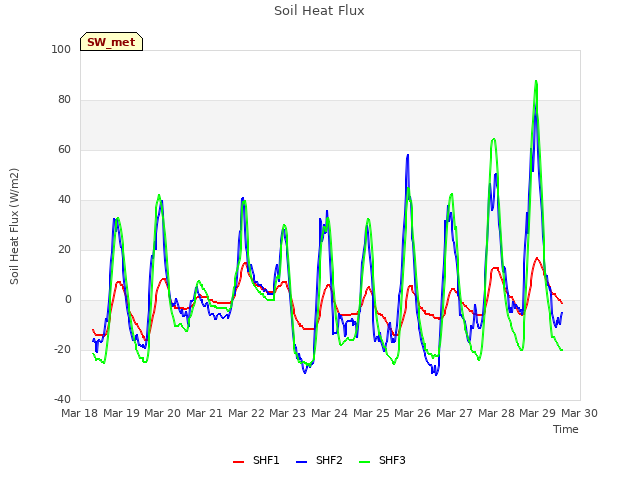Click the green SHF3 peak on Mar 28
This screenshot has height=480, width=640.
[x=494, y=139]
